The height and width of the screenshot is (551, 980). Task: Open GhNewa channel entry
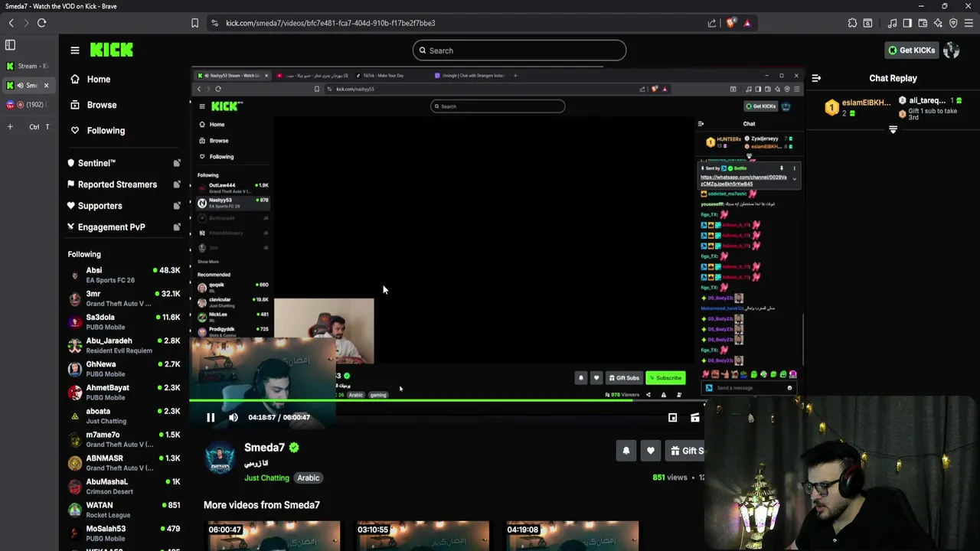pos(124,369)
